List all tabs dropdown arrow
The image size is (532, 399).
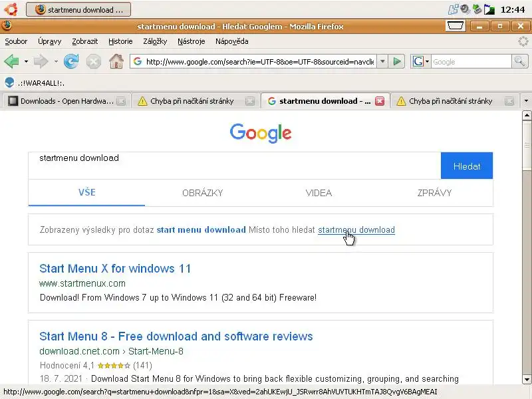[526, 101]
